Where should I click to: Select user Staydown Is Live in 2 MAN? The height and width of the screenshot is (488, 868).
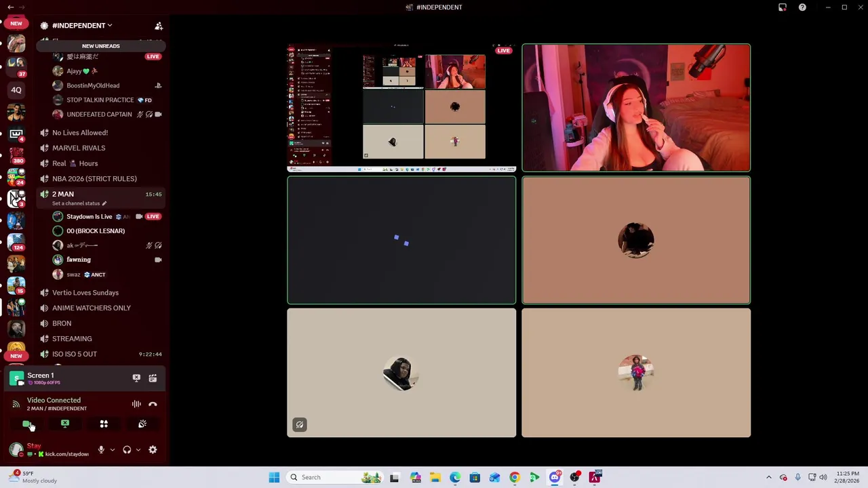[x=89, y=217]
